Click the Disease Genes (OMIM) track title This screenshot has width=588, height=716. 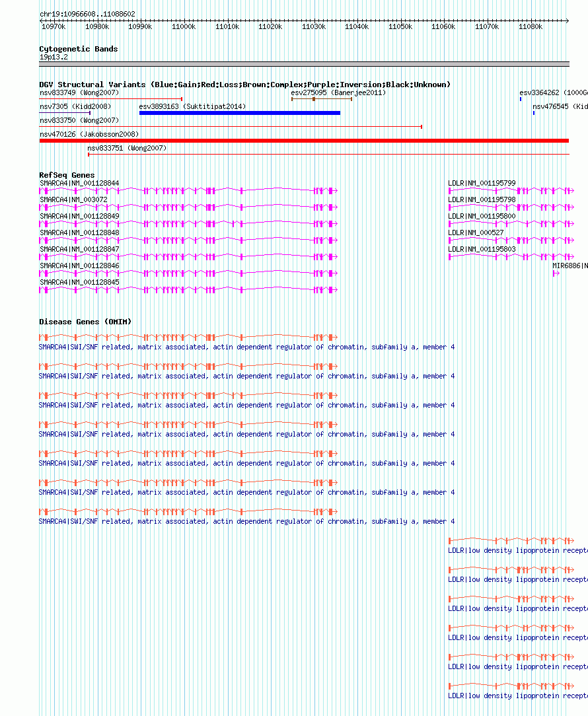(85, 322)
